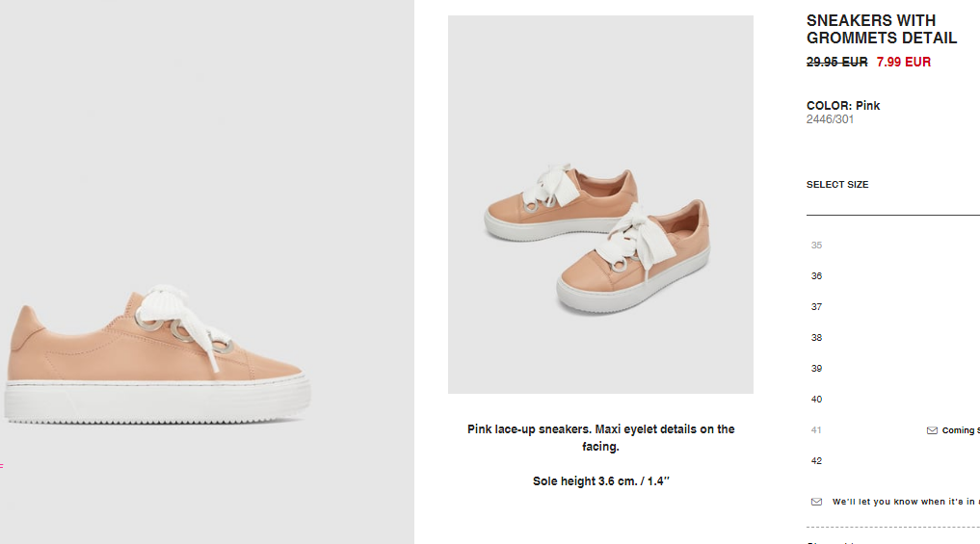The width and height of the screenshot is (980, 544).
Task: Open the pair of sneakers product photo
Action: (600, 204)
